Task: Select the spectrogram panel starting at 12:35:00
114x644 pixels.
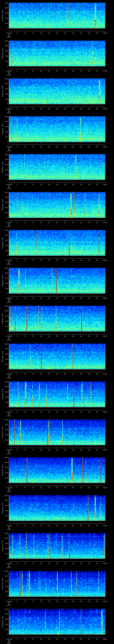Action: click(57, 167)
